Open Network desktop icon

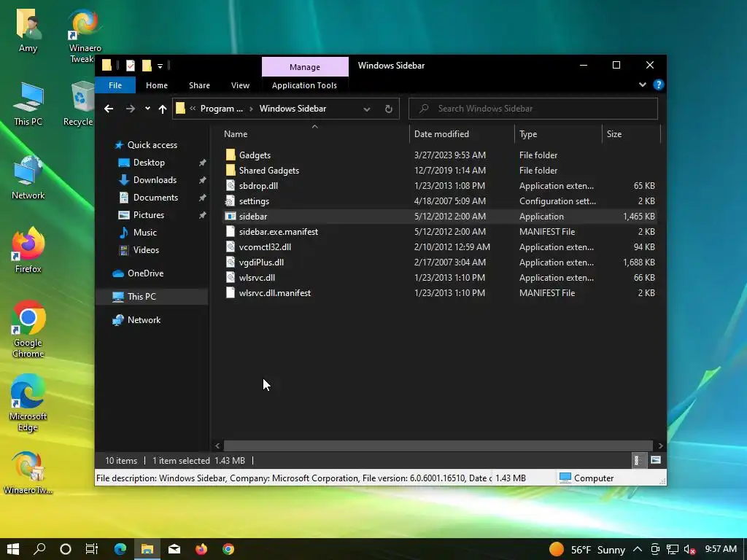28,178
